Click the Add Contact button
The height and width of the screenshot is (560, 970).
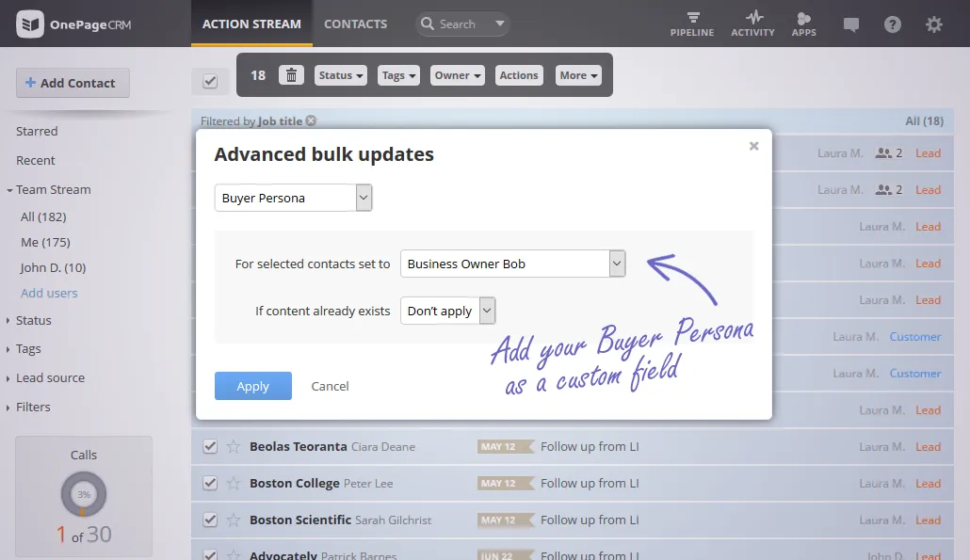[73, 83]
